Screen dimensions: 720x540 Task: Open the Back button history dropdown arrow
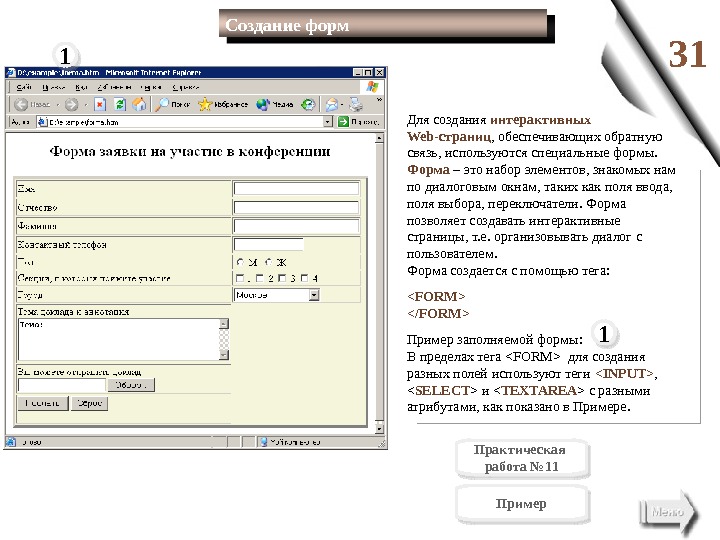(x=58, y=105)
